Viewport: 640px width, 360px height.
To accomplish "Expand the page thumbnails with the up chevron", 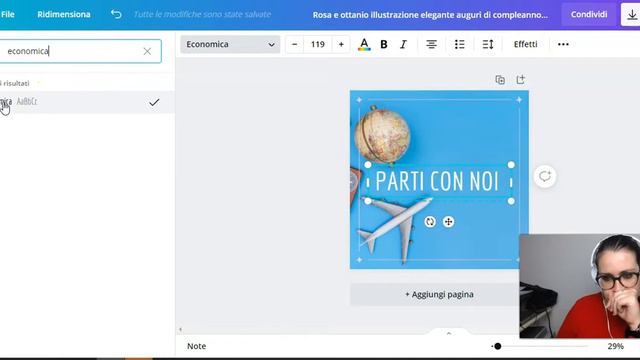I will coord(449,333).
